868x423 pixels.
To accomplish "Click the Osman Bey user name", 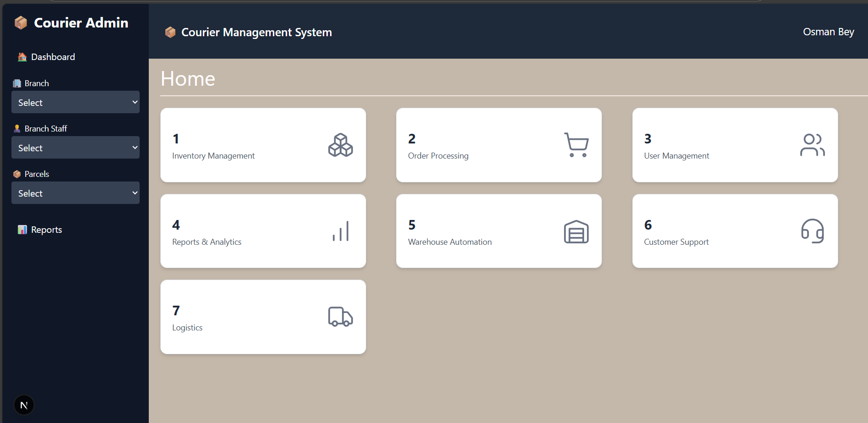I will click(x=829, y=32).
